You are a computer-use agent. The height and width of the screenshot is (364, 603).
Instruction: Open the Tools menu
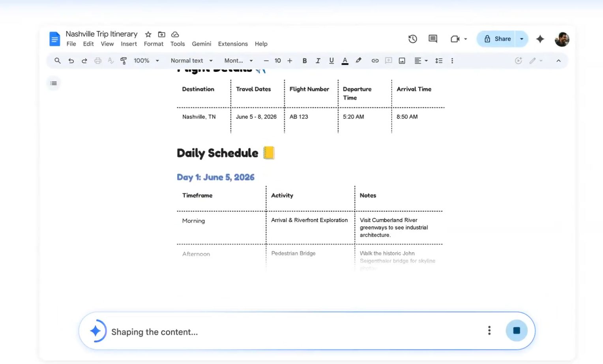[x=178, y=44]
